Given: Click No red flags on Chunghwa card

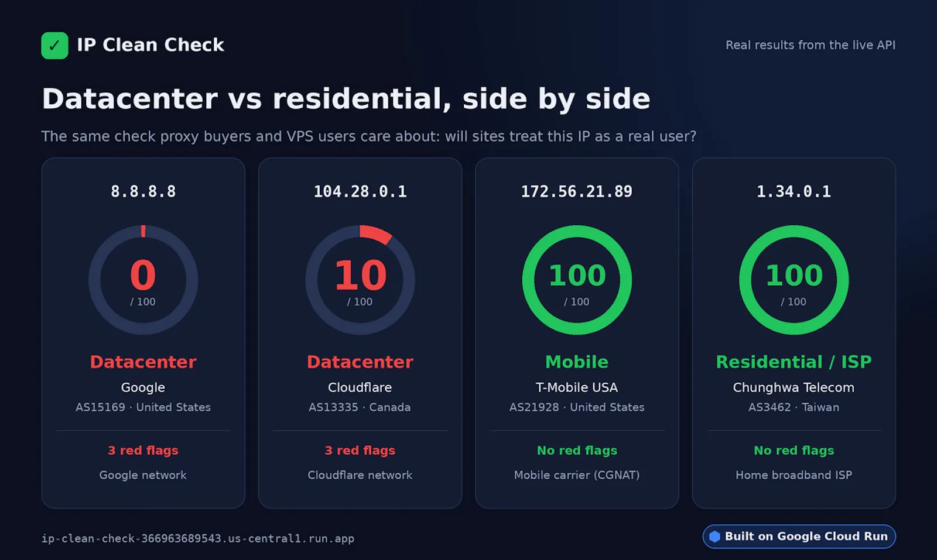Looking at the screenshot, I should (794, 451).
